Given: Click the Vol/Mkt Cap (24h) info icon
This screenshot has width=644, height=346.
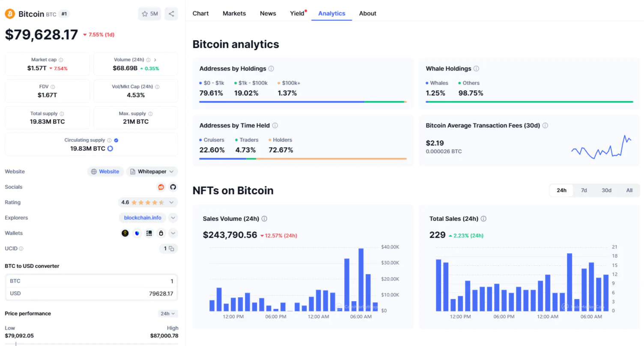Looking at the screenshot, I should pyautogui.click(x=157, y=87).
